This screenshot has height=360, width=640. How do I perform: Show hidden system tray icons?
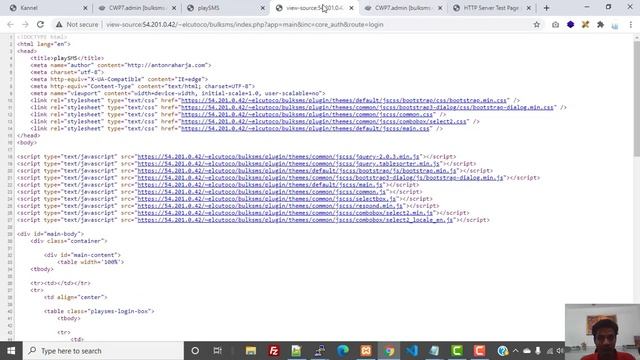tap(516, 351)
